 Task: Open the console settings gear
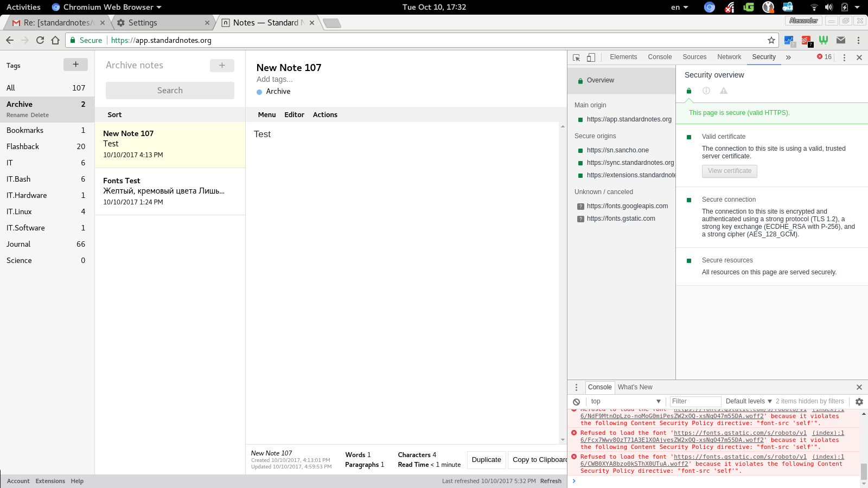coord(859,401)
